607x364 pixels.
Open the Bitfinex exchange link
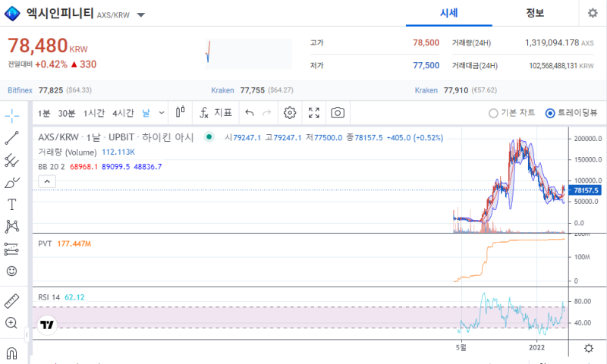20,90
